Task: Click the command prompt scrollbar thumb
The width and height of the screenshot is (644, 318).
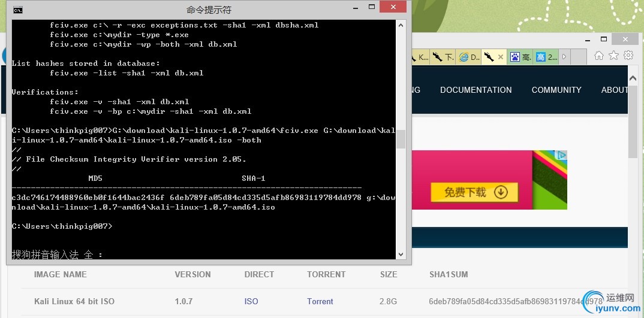Action: [401, 139]
